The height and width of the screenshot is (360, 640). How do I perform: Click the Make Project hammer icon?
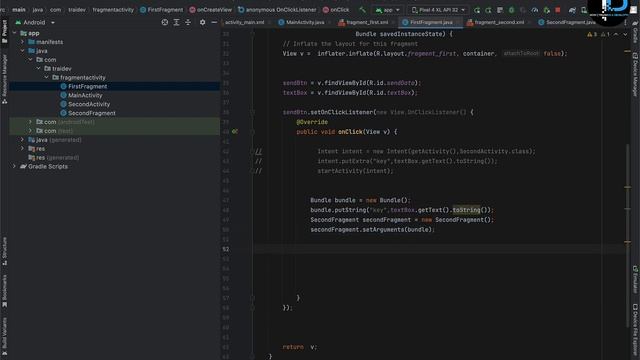362,10
